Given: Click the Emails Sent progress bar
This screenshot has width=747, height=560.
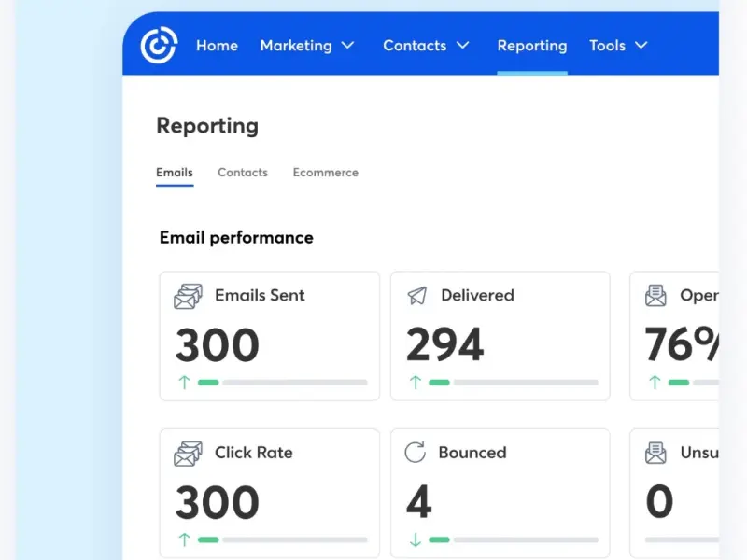Looking at the screenshot, I should (x=283, y=383).
